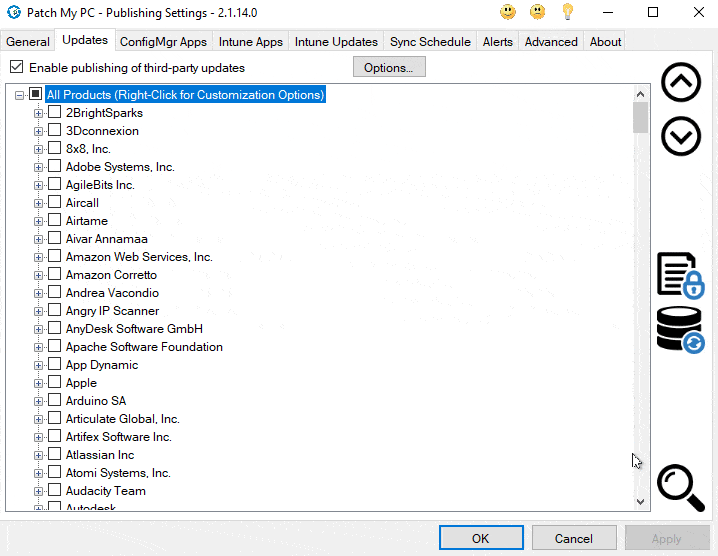The image size is (718, 556).
Task: Click the product list scrollbar thumb
Action: point(640,117)
